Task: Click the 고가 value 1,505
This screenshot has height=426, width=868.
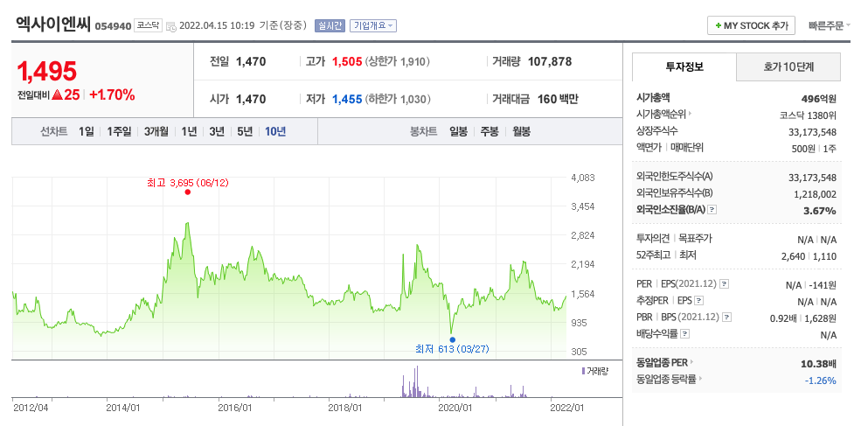Action: click(347, 62)
